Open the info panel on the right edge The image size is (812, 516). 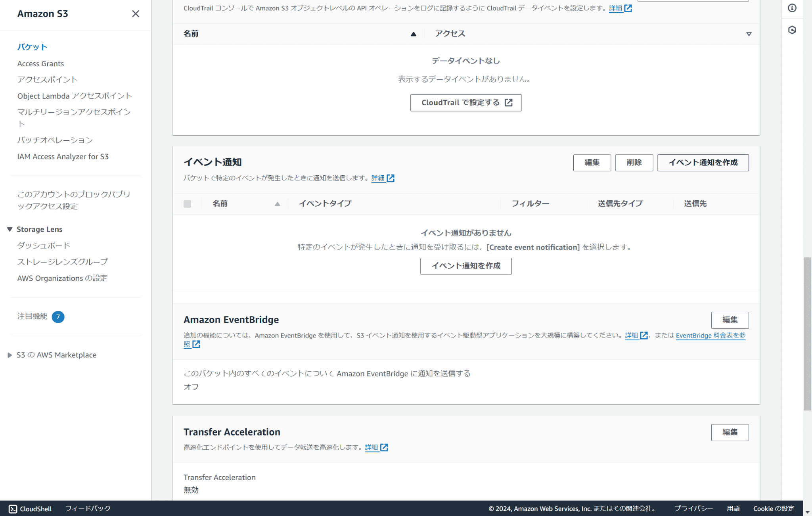792,8
